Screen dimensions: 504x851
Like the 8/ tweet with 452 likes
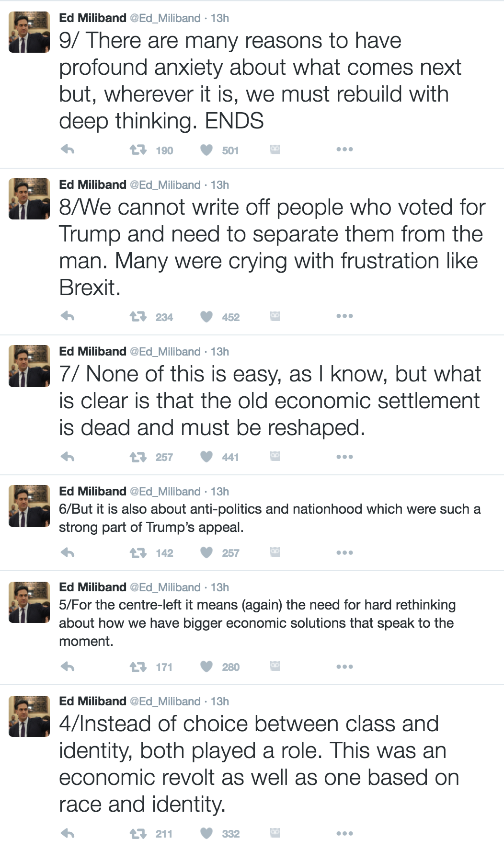coord(206,317)
